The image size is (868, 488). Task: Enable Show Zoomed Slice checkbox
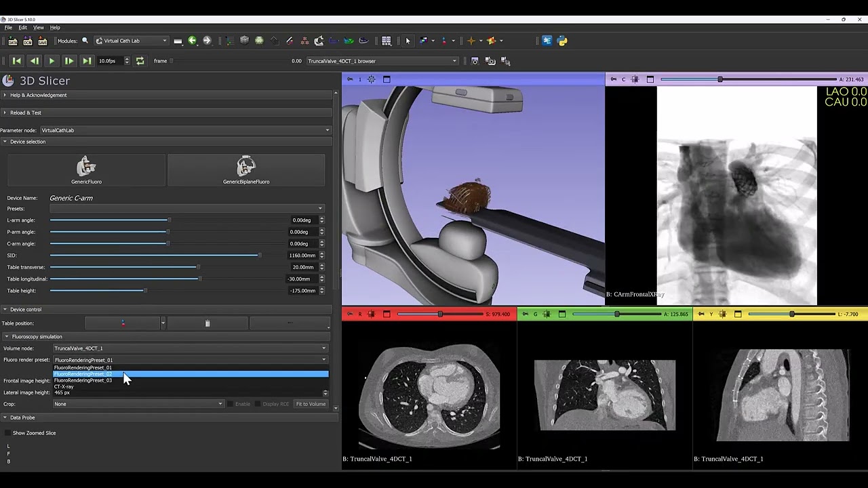coord(8,433)
